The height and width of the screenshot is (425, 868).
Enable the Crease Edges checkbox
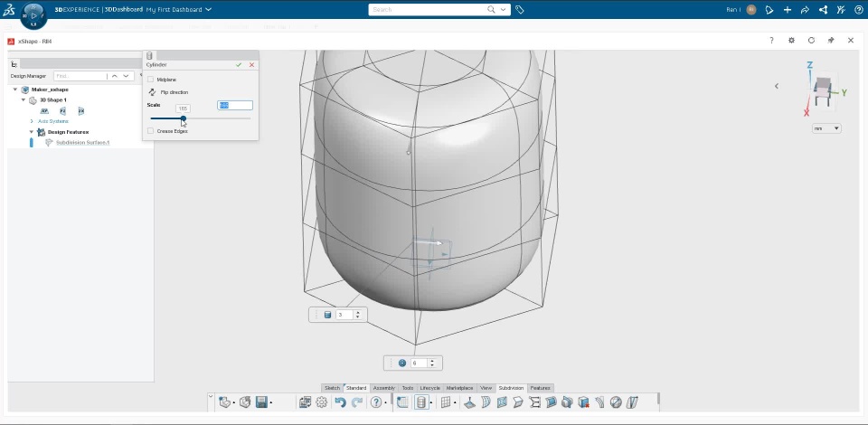coord(151,131)
